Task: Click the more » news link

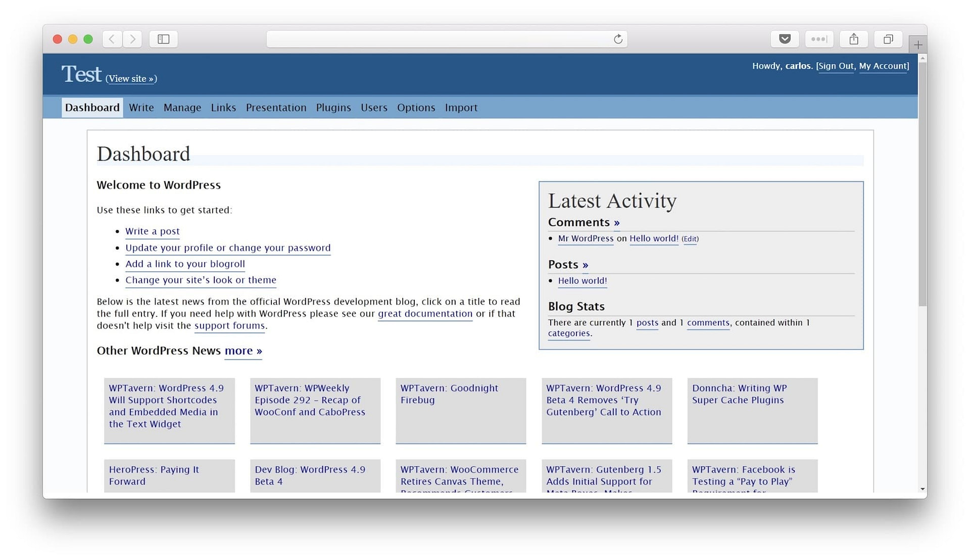Action: [x=244, y=351]
